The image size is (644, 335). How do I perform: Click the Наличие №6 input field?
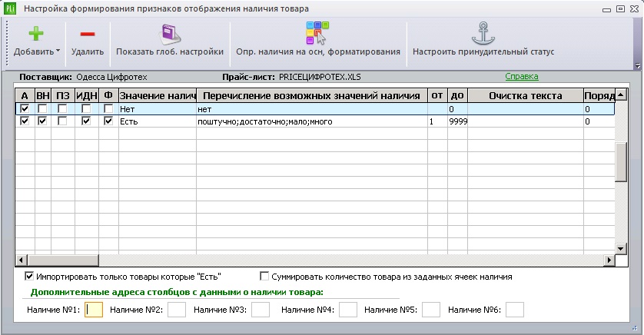[x=515, y=310]
